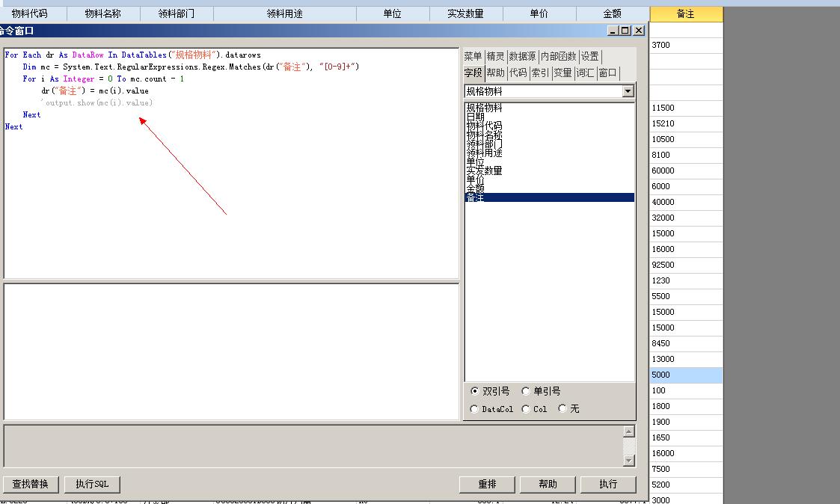The width and height of the screenshot is (840, 504).
Task: Maximize the command window
Action: 625,31
